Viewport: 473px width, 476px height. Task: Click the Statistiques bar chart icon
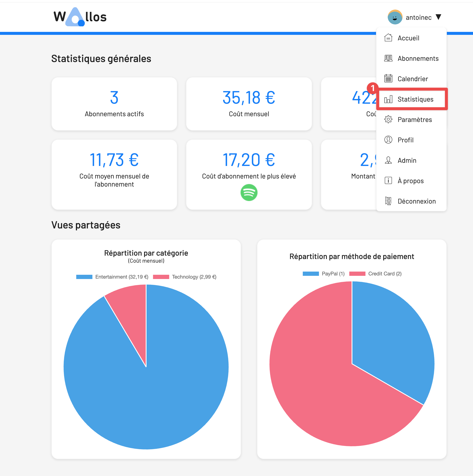pyautogui.click(x=388, y=99)
